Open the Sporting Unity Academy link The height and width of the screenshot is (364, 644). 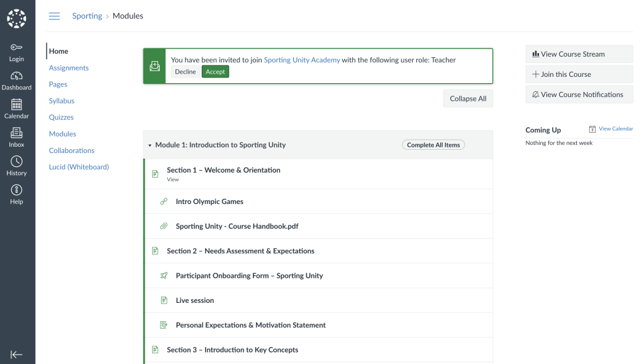coord(302,60)
